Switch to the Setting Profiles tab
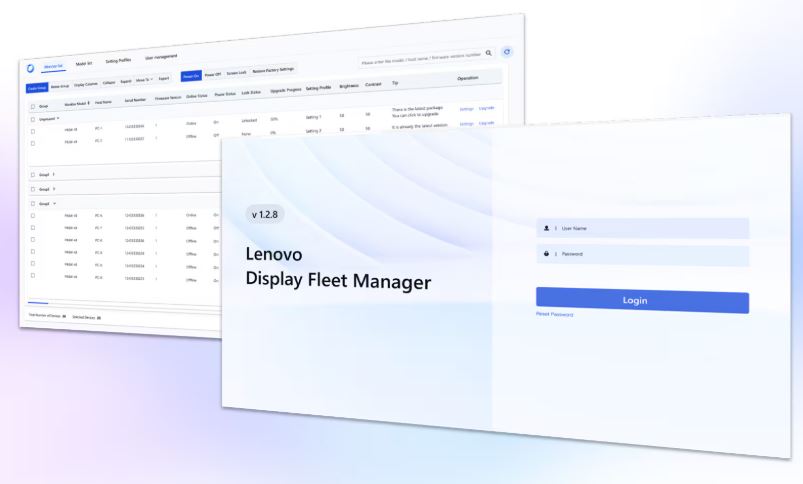Screen dimensions: 803x484 [119, 61]
